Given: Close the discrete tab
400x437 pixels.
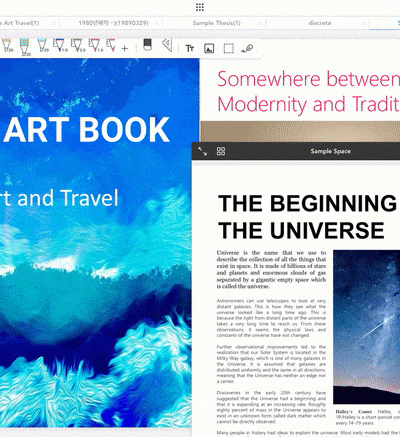Looking at the screenshot, I should 364,23.
